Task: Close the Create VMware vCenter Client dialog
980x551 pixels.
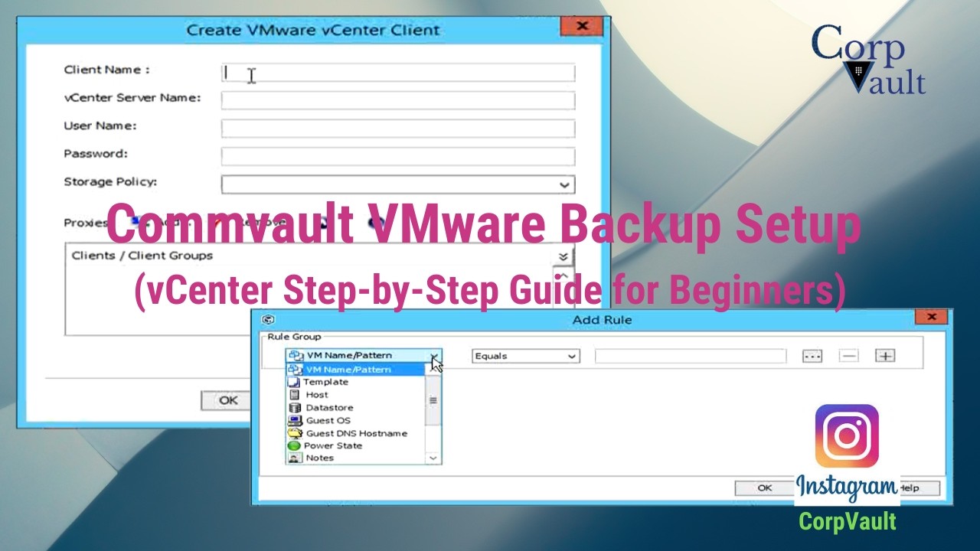Action: pyautogui.click(x=582, y=26)
